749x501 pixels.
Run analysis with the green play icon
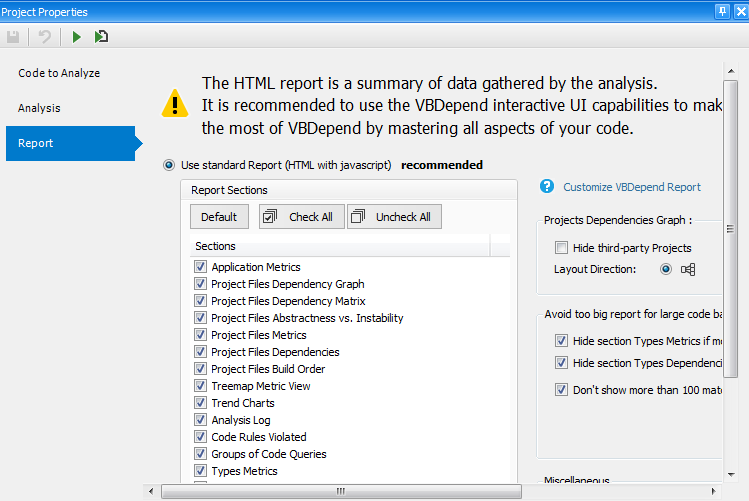pos(76,37)
